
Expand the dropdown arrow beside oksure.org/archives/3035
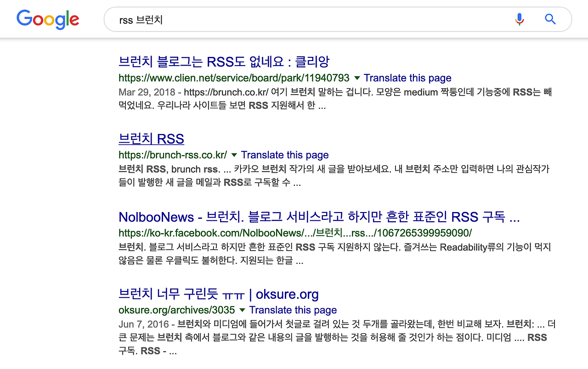[x=242, y=310]
